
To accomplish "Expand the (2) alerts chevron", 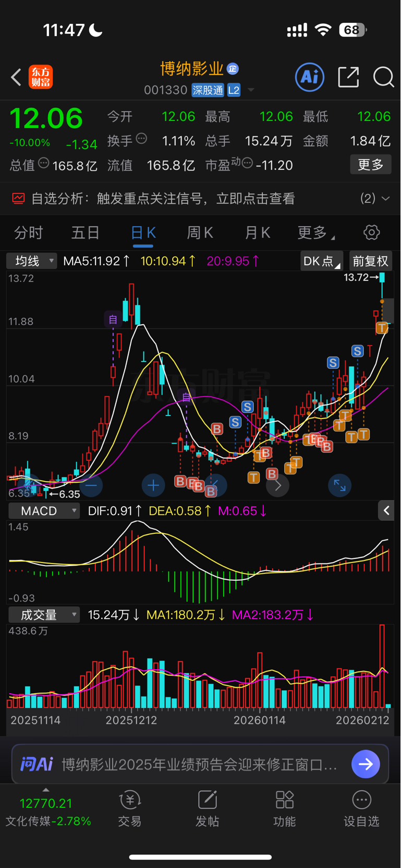I will click(386, 199).
